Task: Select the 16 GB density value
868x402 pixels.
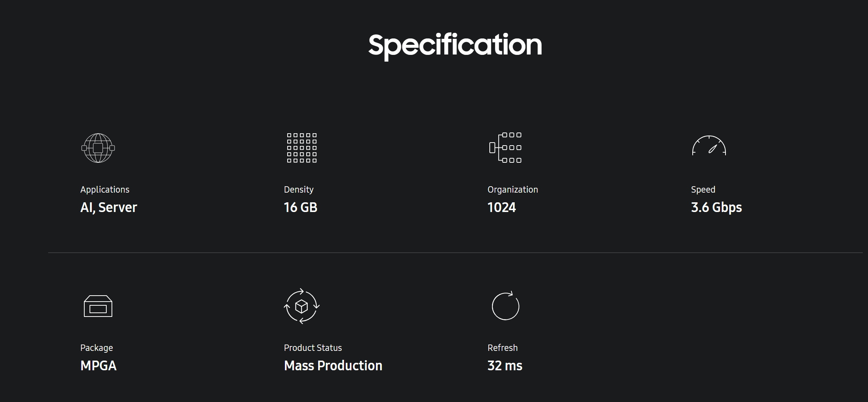Action: click(301, 208)
